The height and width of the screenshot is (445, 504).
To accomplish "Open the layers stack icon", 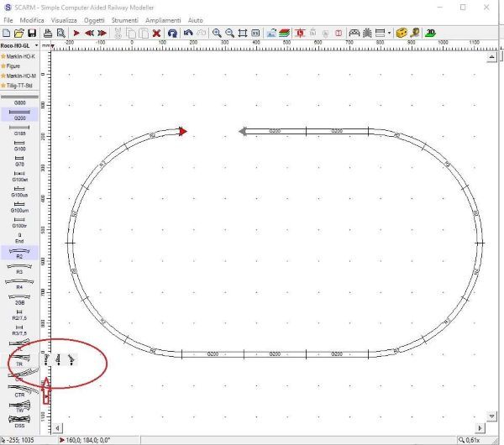I will 285,33.
